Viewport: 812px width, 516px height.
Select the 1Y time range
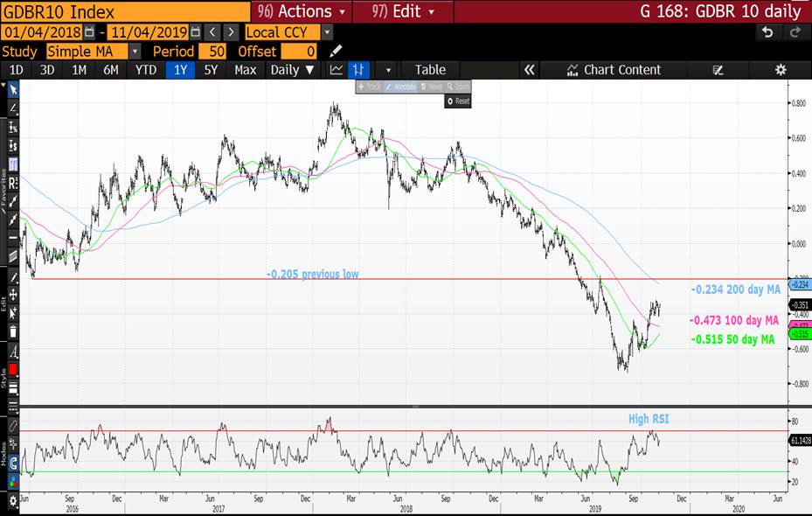[x=178, y=70]
